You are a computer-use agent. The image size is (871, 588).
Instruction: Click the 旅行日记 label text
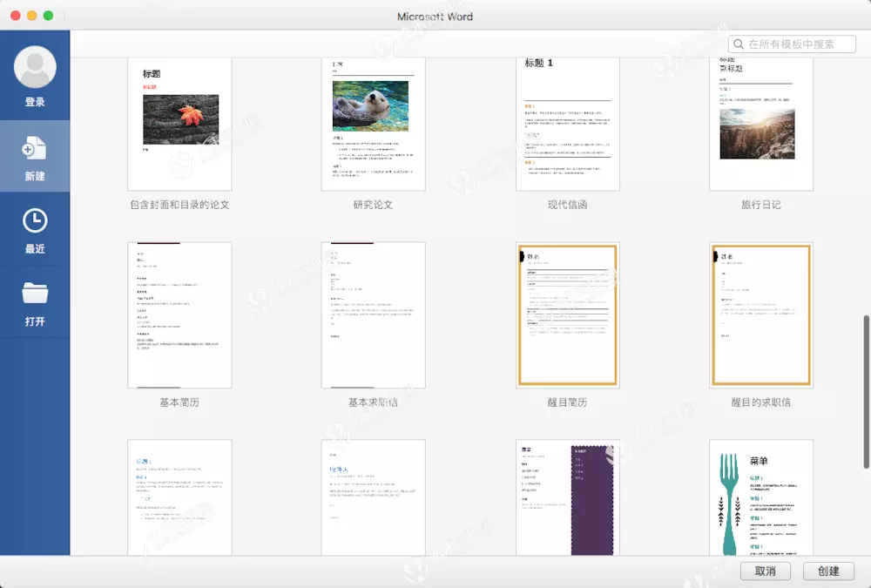[761, 205]
